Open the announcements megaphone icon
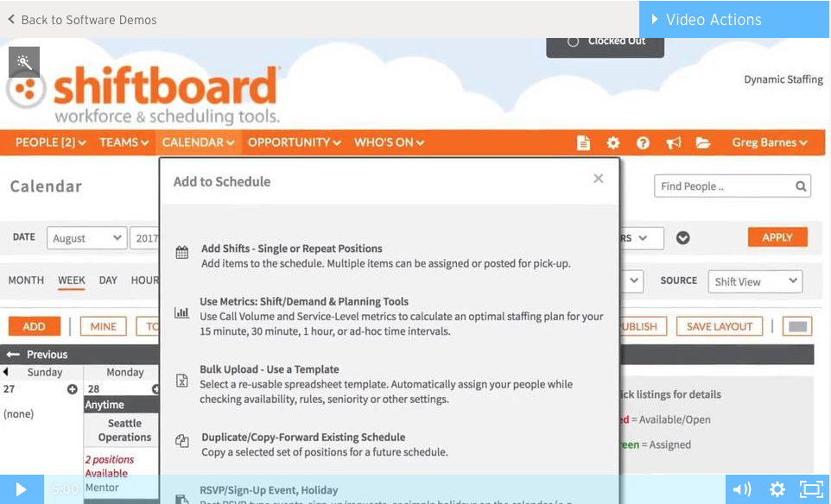This screenshot has height=504, width=831. pos(673,142)
